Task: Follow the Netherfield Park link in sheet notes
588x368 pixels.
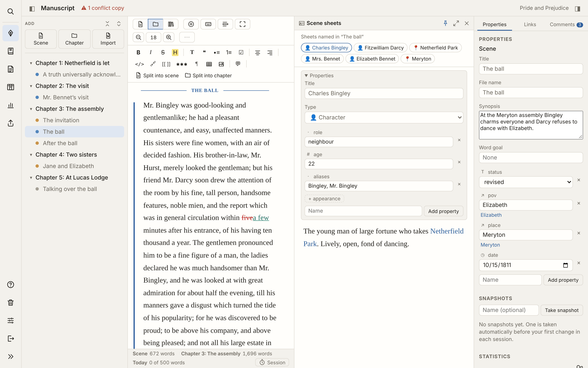Action: 447,231
